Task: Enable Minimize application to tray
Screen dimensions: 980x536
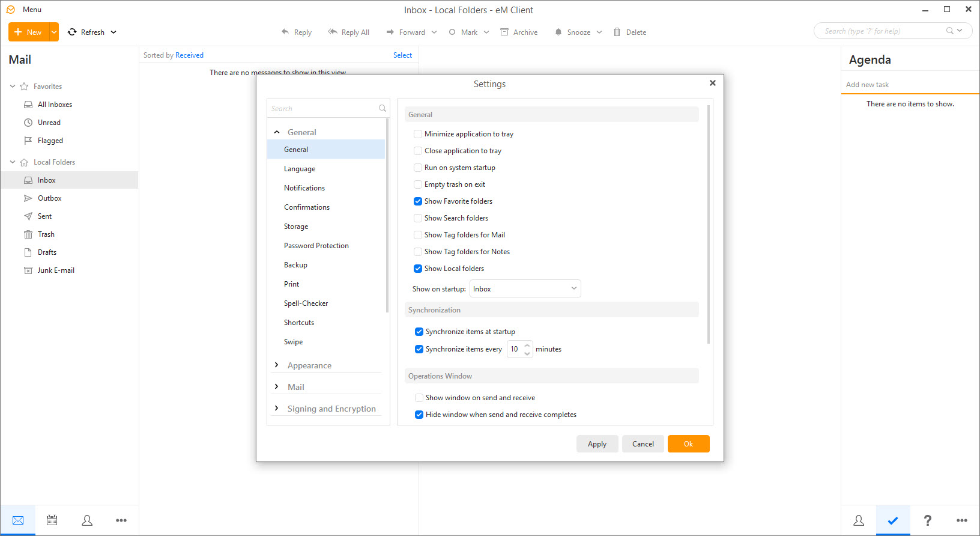Action: click(x=418, y=134)
